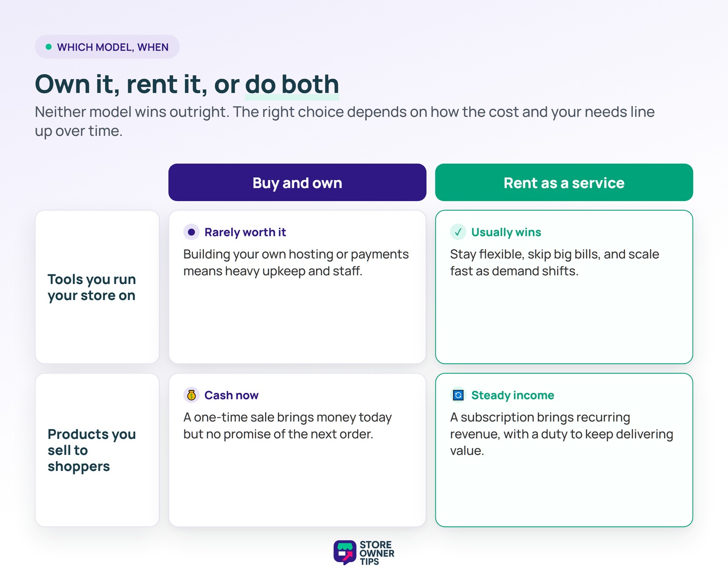Click the Store Owner Tips logo icon
Screen dimensions: 728x587
pos(345,553)
